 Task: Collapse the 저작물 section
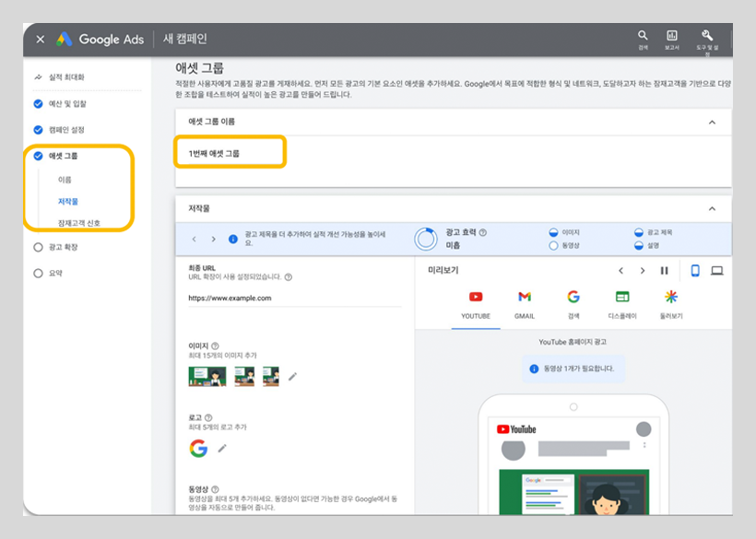712,209
